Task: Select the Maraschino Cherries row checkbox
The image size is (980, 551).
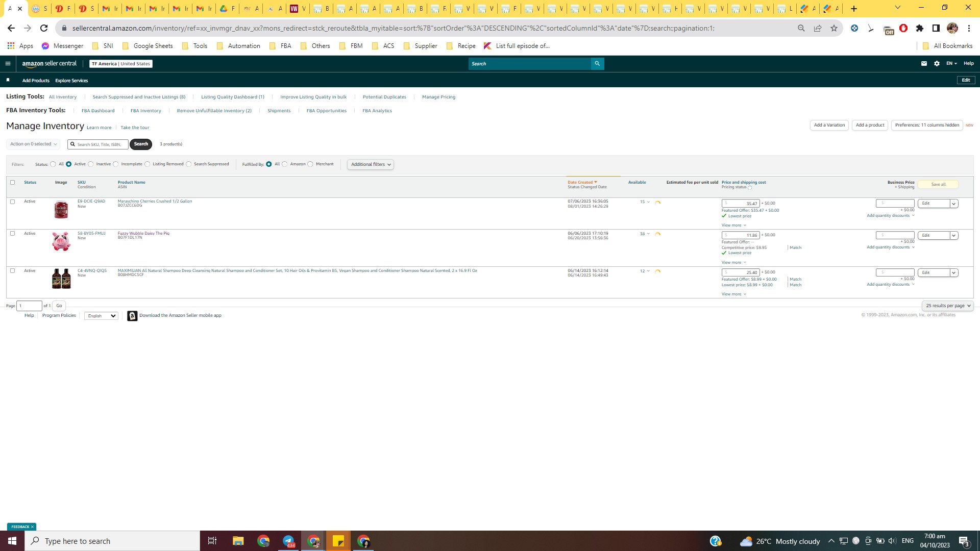Action: point(13,202)
